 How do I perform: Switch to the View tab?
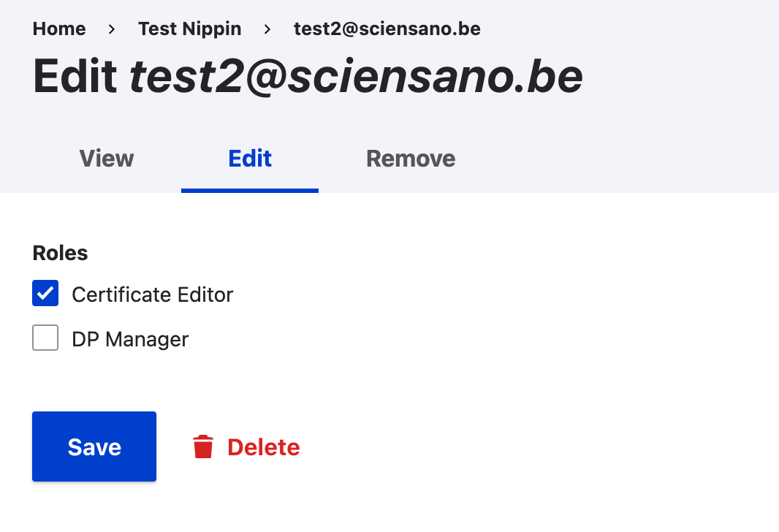pos(107,159)
